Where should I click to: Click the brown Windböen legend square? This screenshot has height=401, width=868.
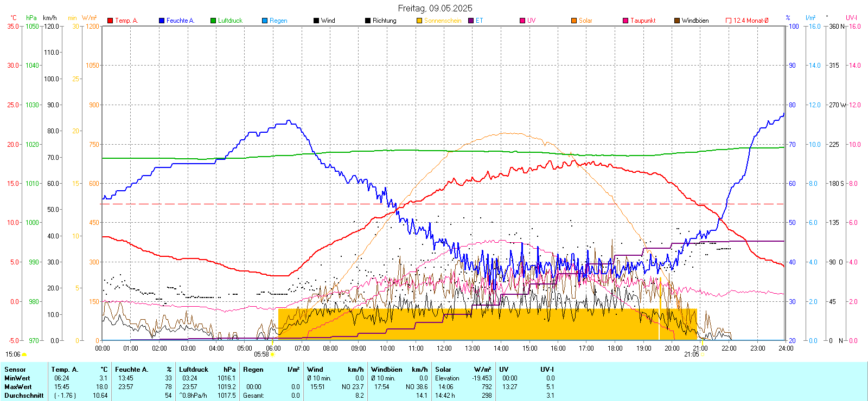point(677,21)
